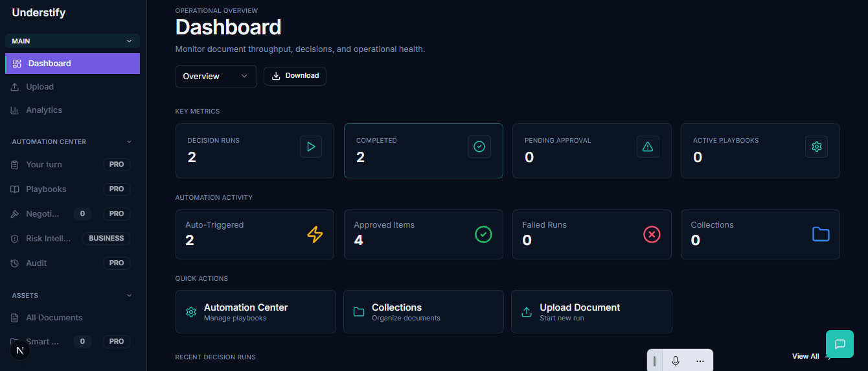Click the Your turn clipboard icon

pyautogui.click(x=15, y=165)
